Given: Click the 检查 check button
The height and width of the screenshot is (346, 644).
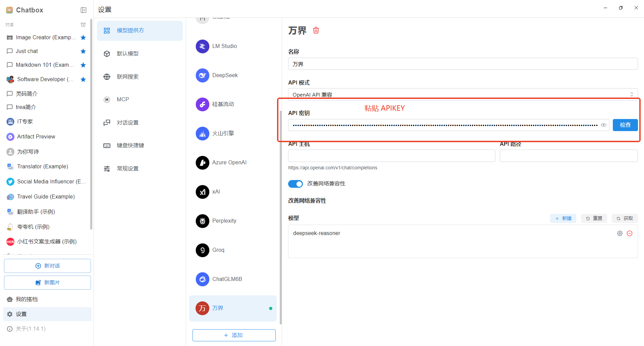Looking at the screenshot, I should pyautogui.click(x=625, y=125).
